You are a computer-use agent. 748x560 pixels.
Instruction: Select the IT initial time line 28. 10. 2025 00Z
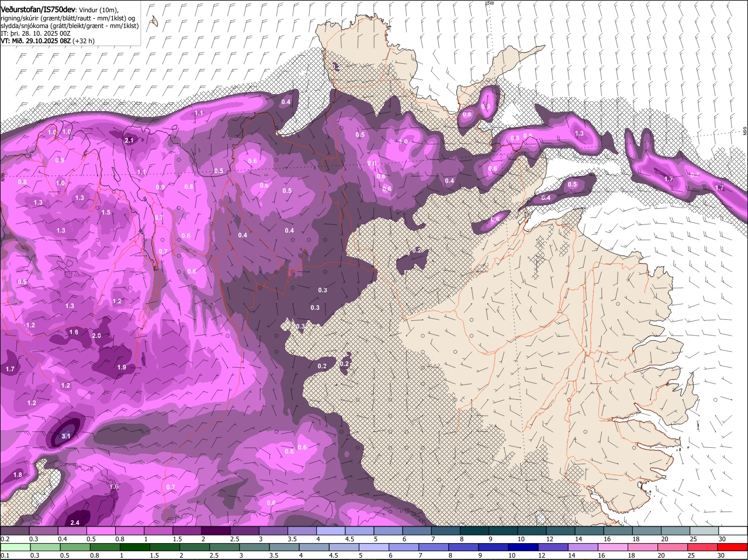[36, 33]
